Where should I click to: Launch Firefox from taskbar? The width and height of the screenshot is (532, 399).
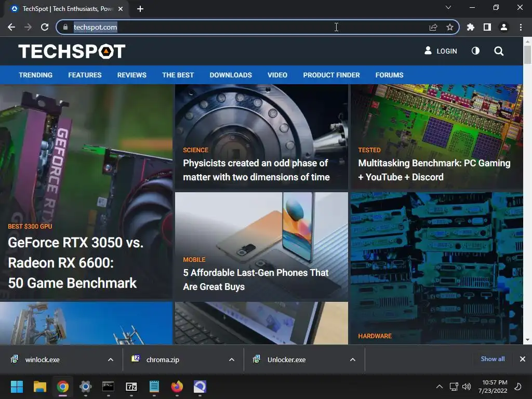(177, 387)
